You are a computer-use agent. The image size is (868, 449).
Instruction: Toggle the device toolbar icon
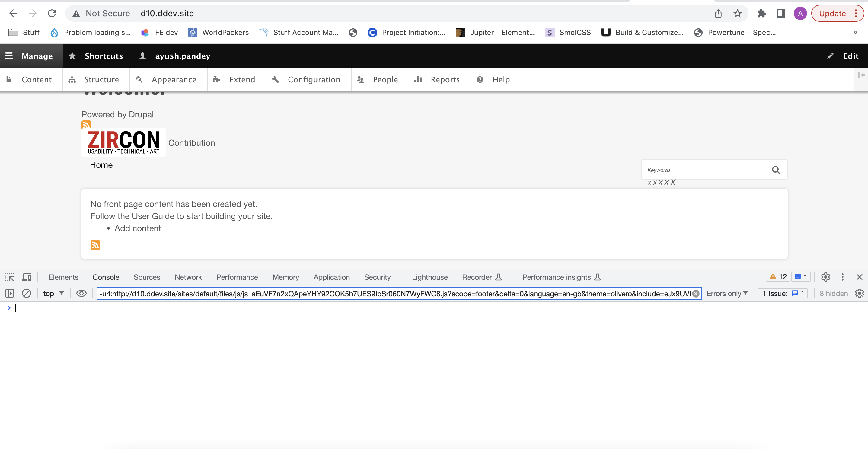coord(27,277)
